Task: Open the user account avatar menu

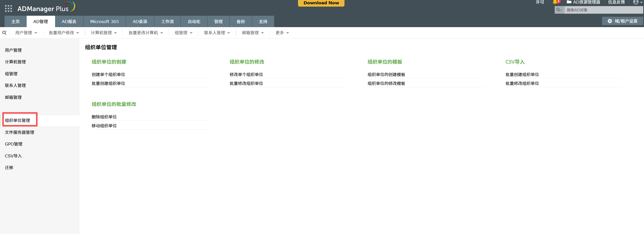Action: (x=636, y=2)
